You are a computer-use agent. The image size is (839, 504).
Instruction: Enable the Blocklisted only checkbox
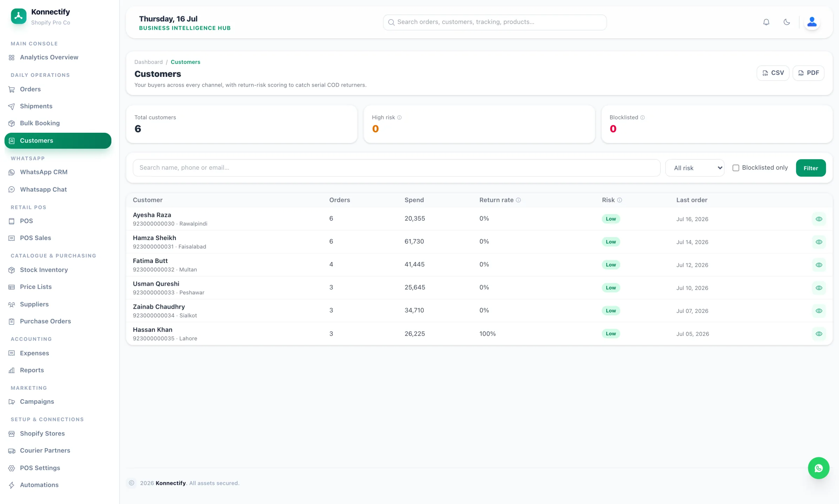tap(736, 168)
